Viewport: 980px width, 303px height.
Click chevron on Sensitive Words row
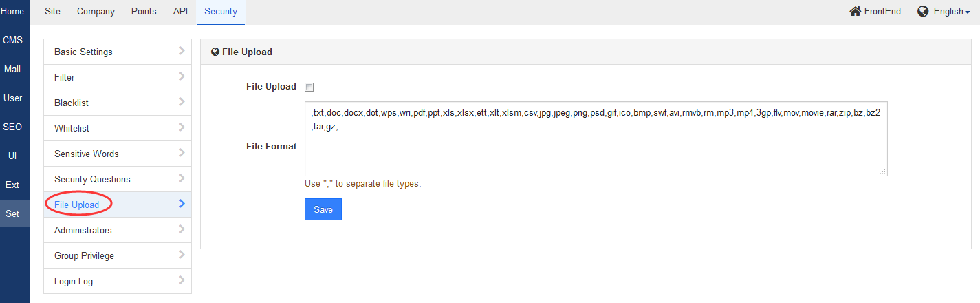pyautogui.click(x=182, y=153)
